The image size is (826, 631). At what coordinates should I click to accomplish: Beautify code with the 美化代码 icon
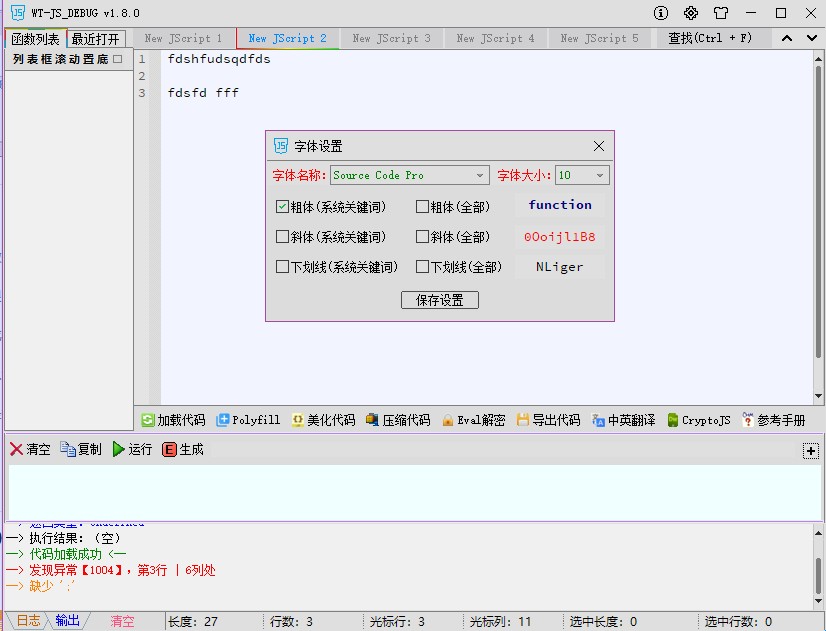click(322, 420)
